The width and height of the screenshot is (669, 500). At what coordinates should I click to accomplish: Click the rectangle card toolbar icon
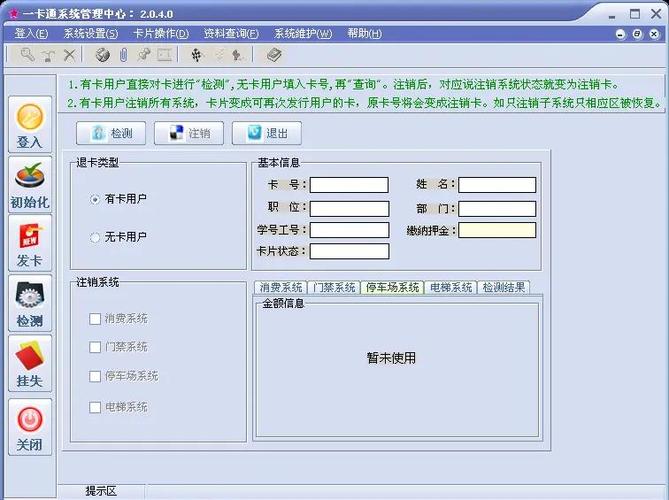pos(165,55)
